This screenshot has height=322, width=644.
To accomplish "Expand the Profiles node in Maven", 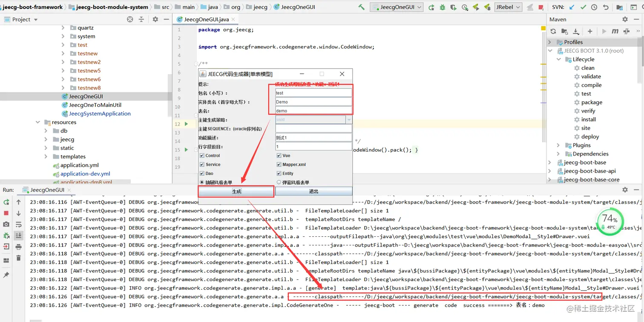I will point(550,42).
